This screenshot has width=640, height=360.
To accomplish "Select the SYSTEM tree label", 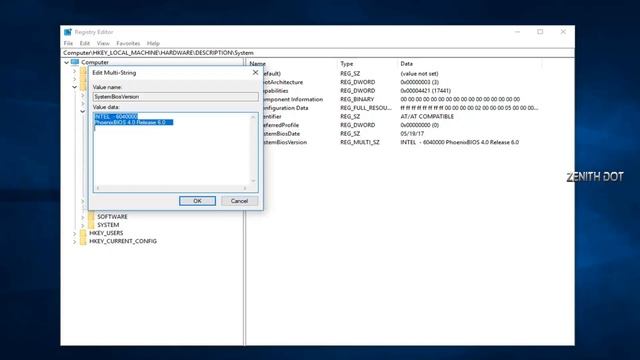I will 108,225.
